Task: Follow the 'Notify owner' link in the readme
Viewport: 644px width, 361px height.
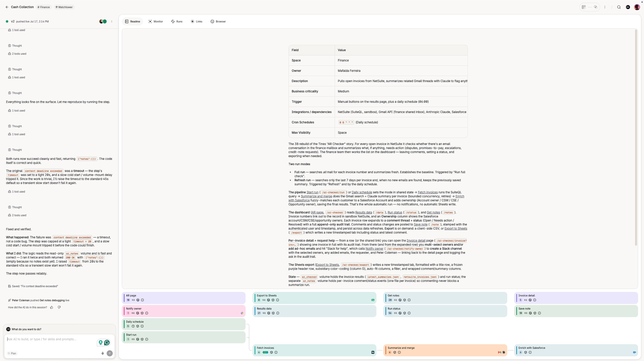Action: (374, 249)
